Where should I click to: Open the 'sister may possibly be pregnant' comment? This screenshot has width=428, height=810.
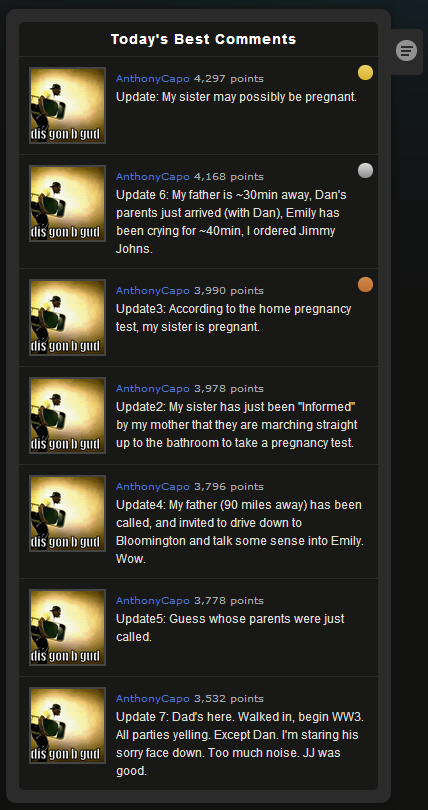pos(236,97)
